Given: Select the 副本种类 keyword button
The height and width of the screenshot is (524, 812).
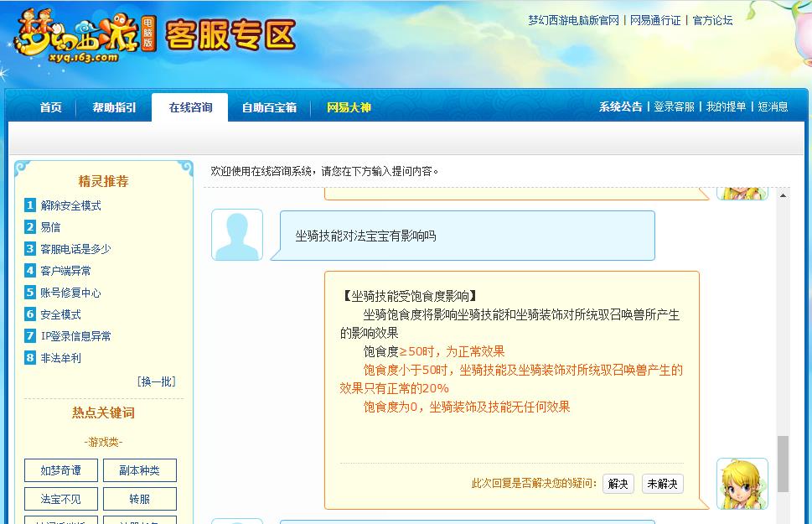Looking at the screenshot, I should click(x=140, y=470).
